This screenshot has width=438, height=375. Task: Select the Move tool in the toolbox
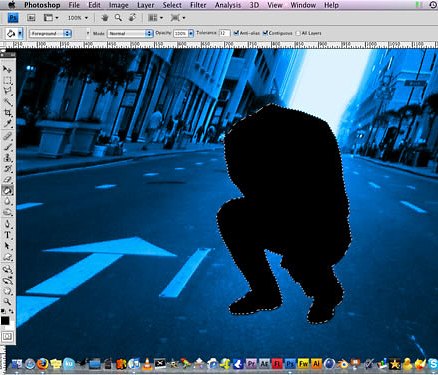tap(7, 69)
